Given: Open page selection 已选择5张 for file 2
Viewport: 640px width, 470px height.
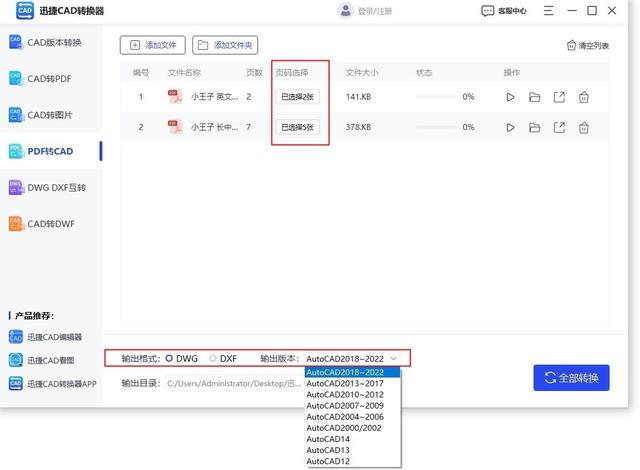Looking at the screenshot, I should pyautogui.click(x=298, y=127).
